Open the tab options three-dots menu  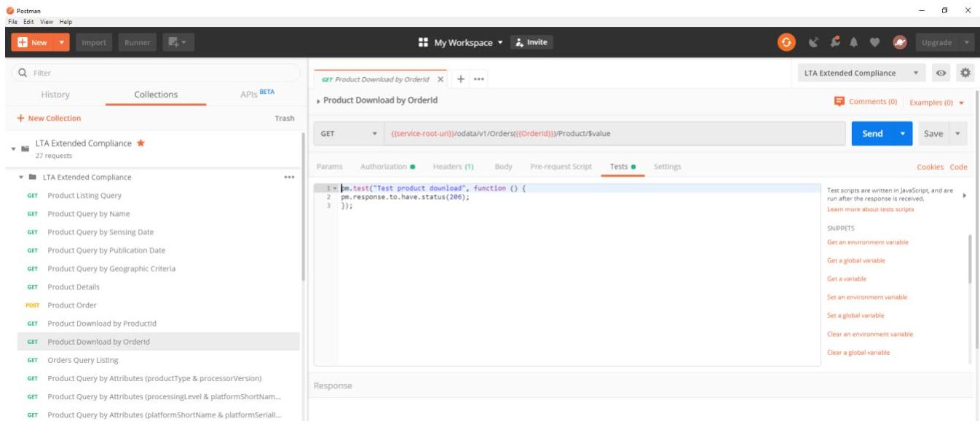[x=478, y=79]
